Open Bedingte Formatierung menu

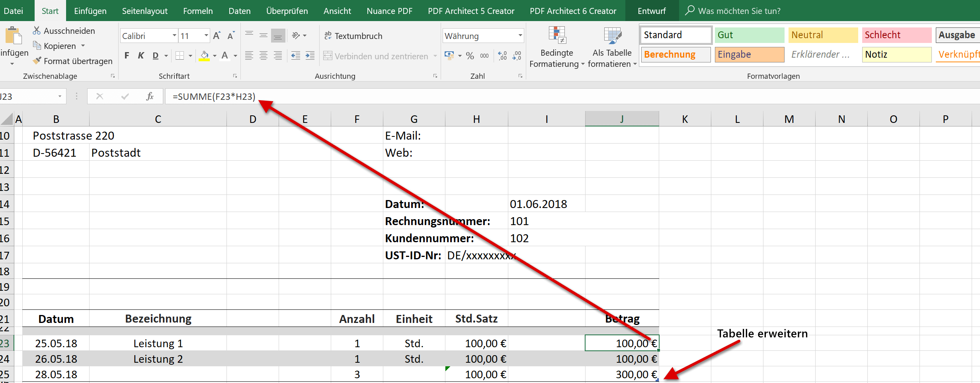pos(557,47)
